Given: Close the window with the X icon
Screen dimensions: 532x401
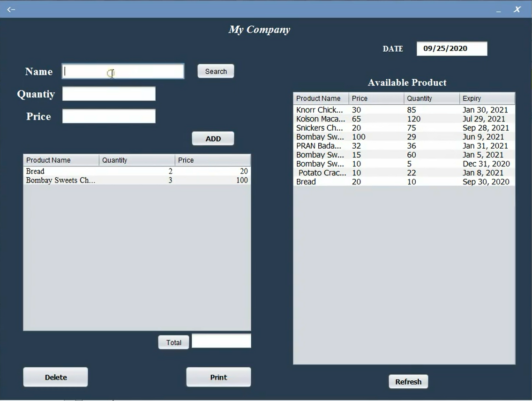Looking at the screenshot, I should point(517,9).
